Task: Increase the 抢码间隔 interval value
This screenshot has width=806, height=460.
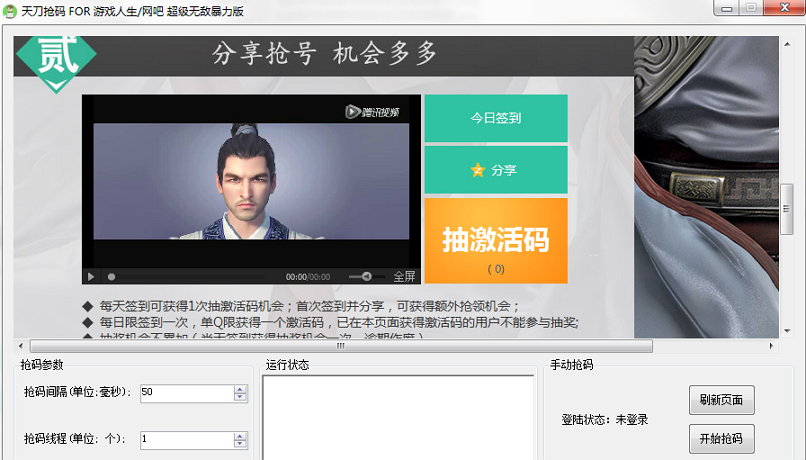Action: 240,390
